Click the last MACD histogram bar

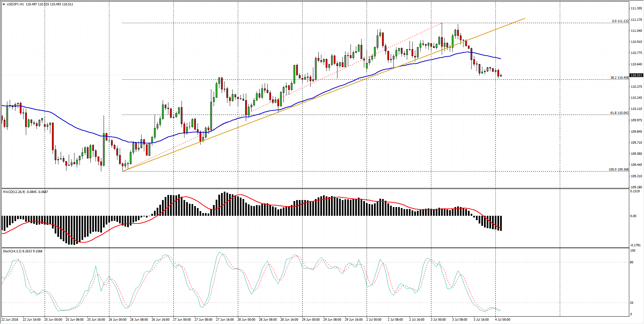tap(501, 223)
